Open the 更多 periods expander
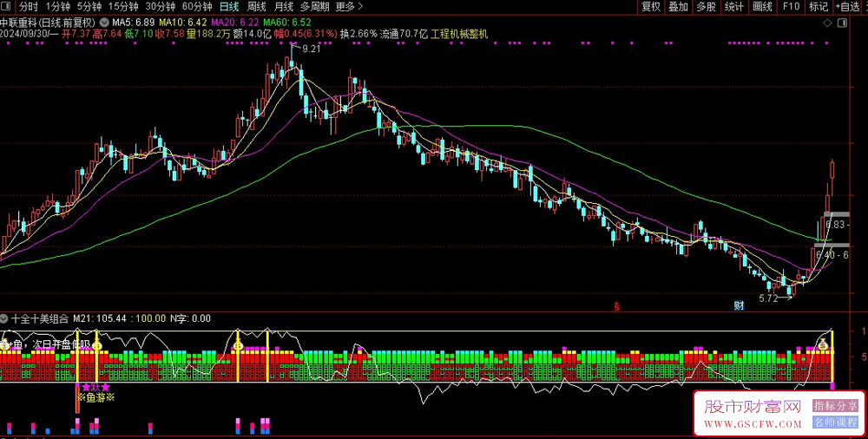This screenshot has width=868, height=439. coord(347,7)
